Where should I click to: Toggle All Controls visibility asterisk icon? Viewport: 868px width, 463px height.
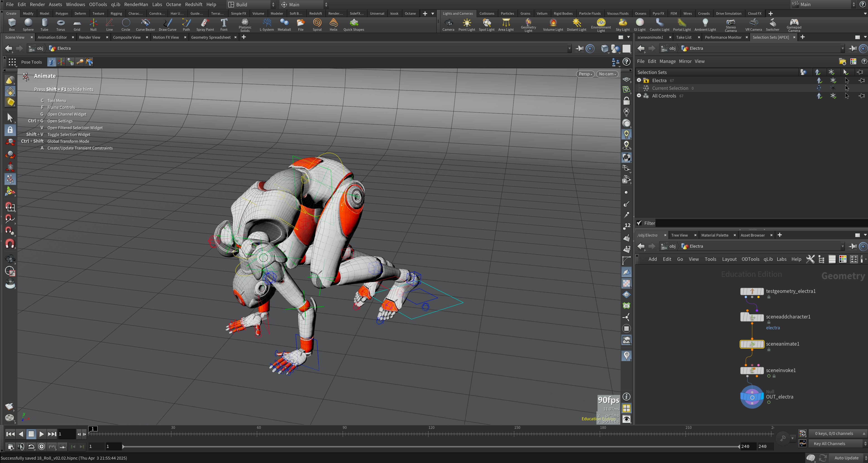pyautogui.click(x=833, y=96)
